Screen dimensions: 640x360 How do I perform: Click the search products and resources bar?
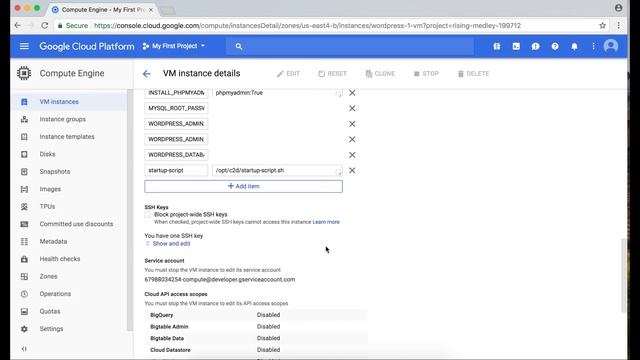click(x=350, y=47)
